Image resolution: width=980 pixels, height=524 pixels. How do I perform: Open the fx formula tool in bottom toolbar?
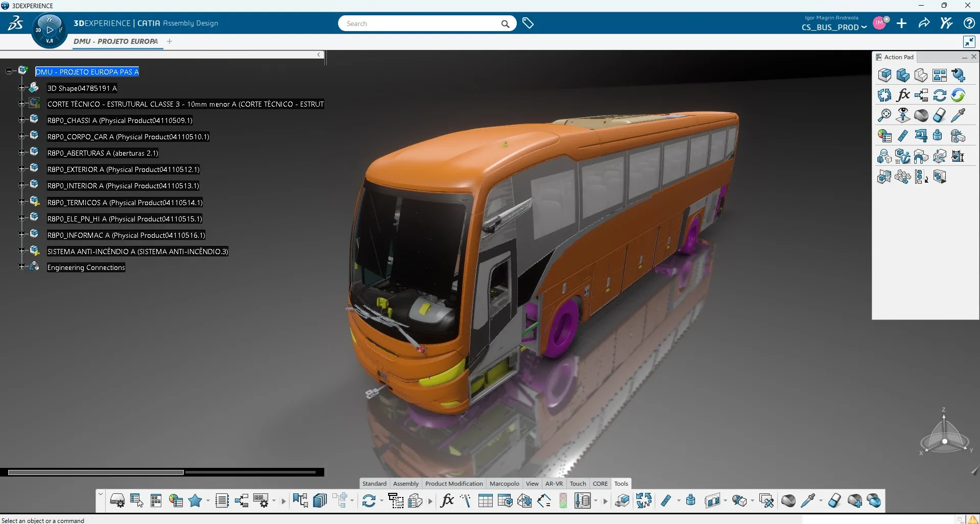click(447, 501)
